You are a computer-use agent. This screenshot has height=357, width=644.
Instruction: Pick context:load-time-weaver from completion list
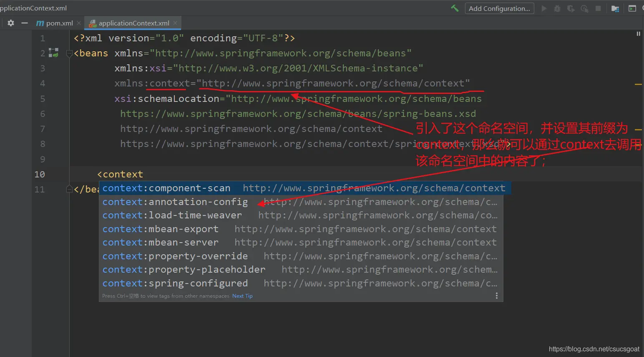click(301, 215)
